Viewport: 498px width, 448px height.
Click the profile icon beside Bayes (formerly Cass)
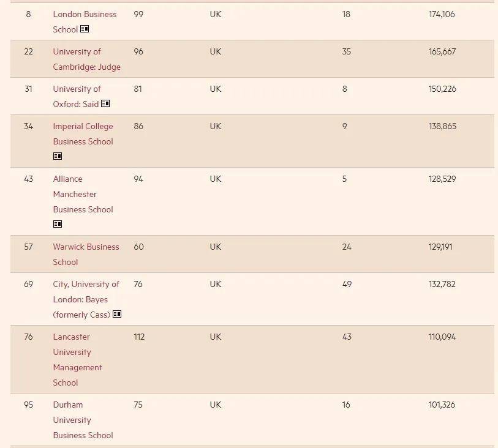pos(117,315)
